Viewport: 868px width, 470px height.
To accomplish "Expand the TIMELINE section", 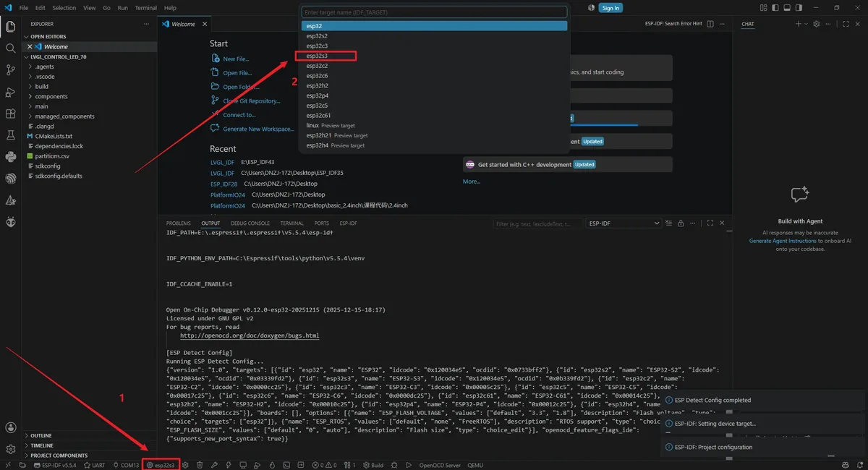I will coord(89,445).
